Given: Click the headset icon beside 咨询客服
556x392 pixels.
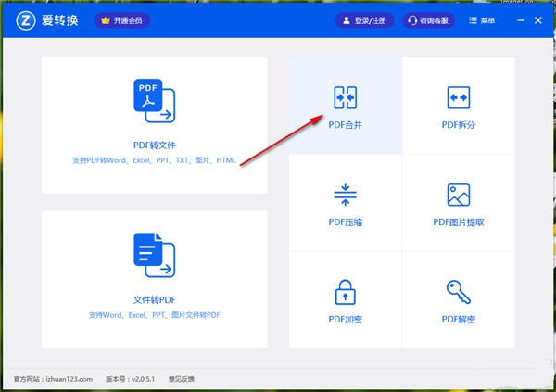Looking at the screenshot, I should 412,20.
